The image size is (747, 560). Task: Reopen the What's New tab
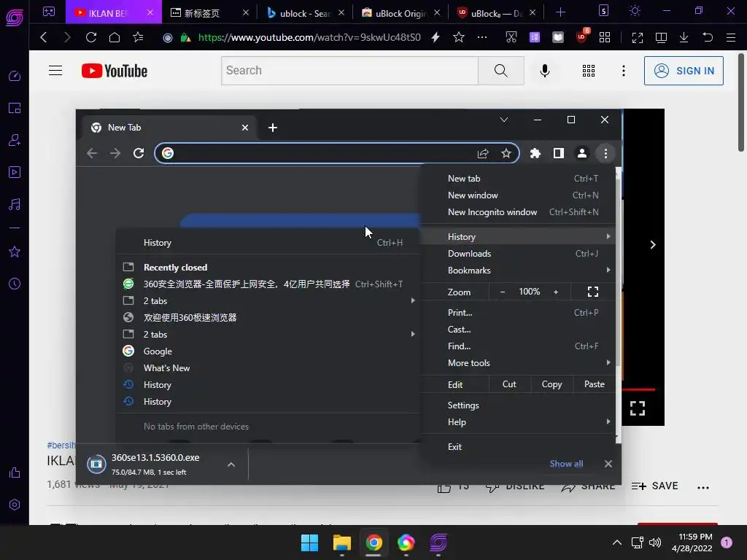click(x=268, y=368)
